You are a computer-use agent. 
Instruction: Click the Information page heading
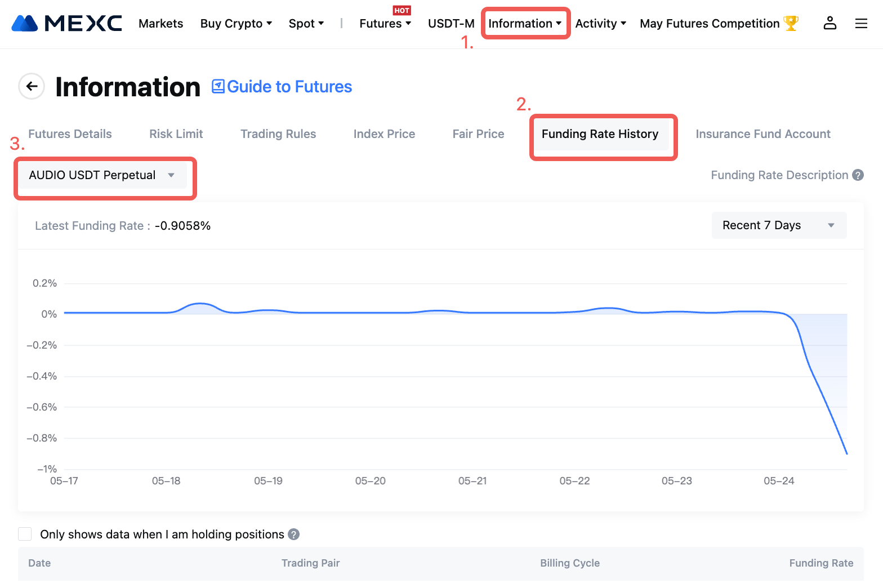click(x=128, y=87)
